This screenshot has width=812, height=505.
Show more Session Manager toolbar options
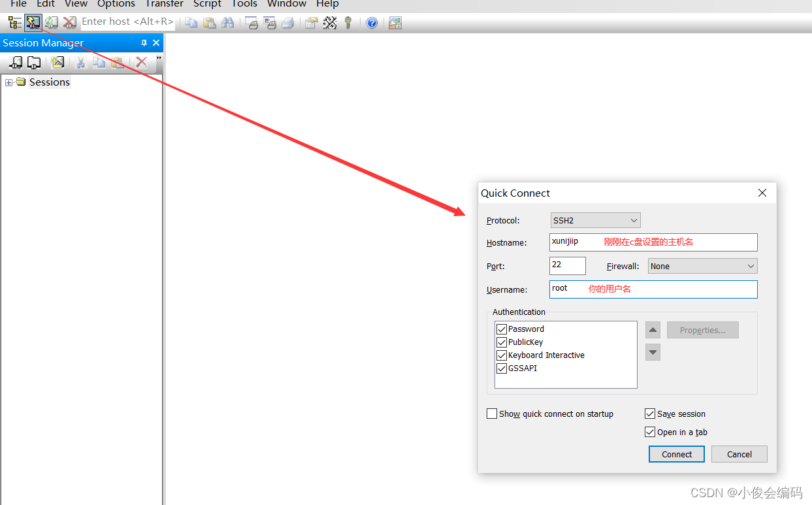click(159, 58)
